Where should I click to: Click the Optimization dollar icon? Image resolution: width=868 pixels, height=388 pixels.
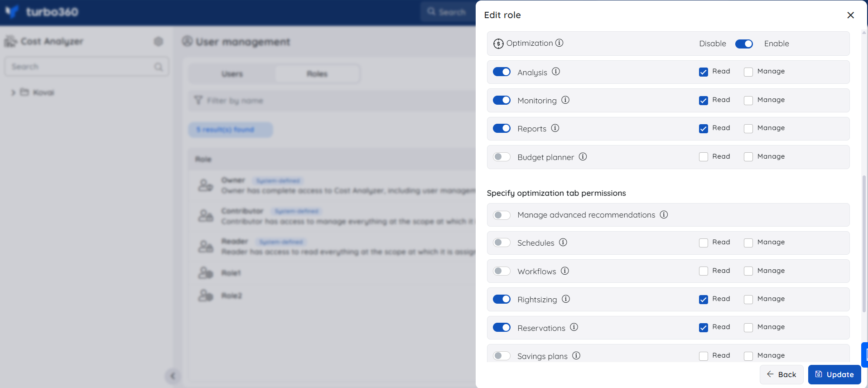(498, 44)
